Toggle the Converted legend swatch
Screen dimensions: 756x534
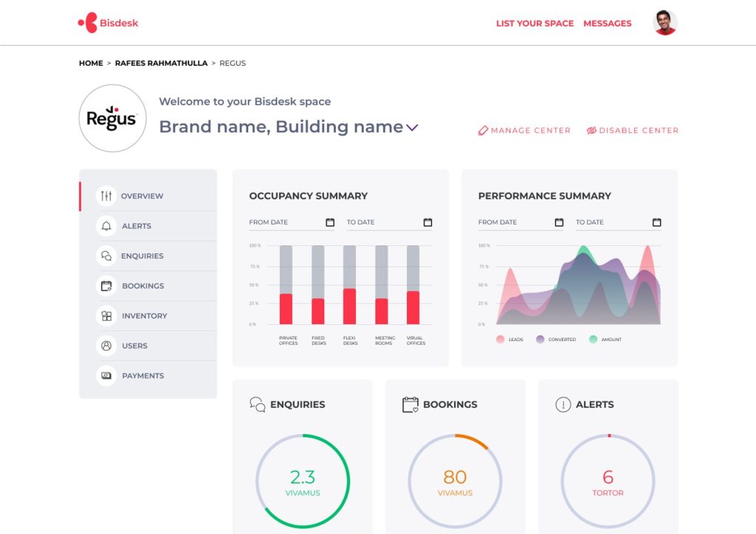pos(540,340)
